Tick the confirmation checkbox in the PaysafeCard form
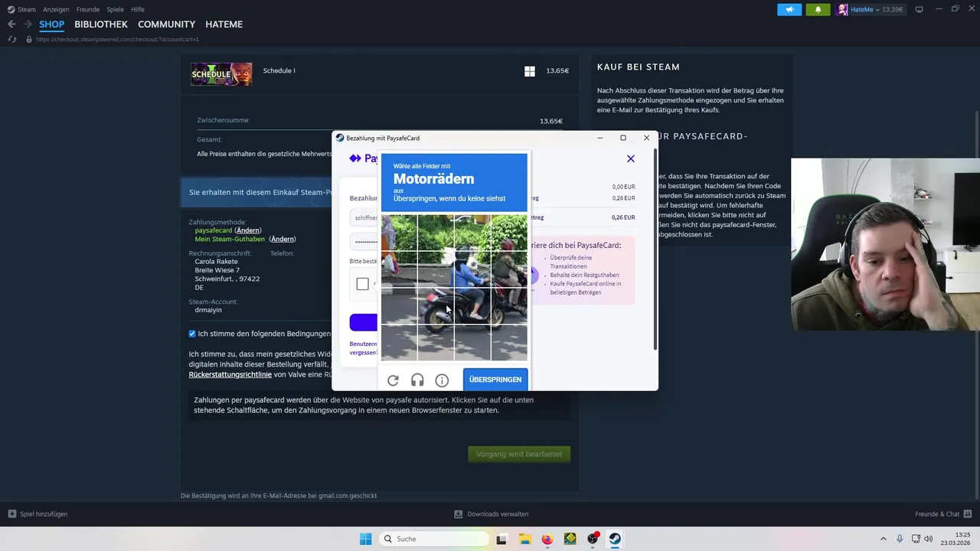 362,284
